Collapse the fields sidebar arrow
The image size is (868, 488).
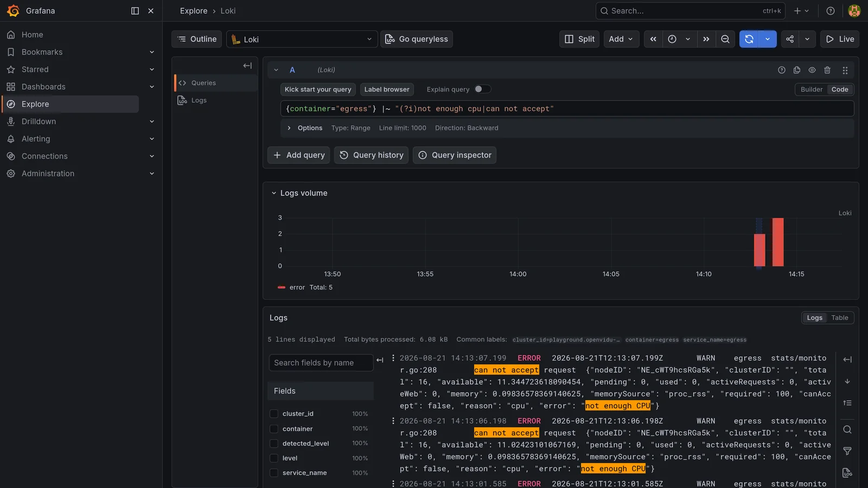(380, 359)
